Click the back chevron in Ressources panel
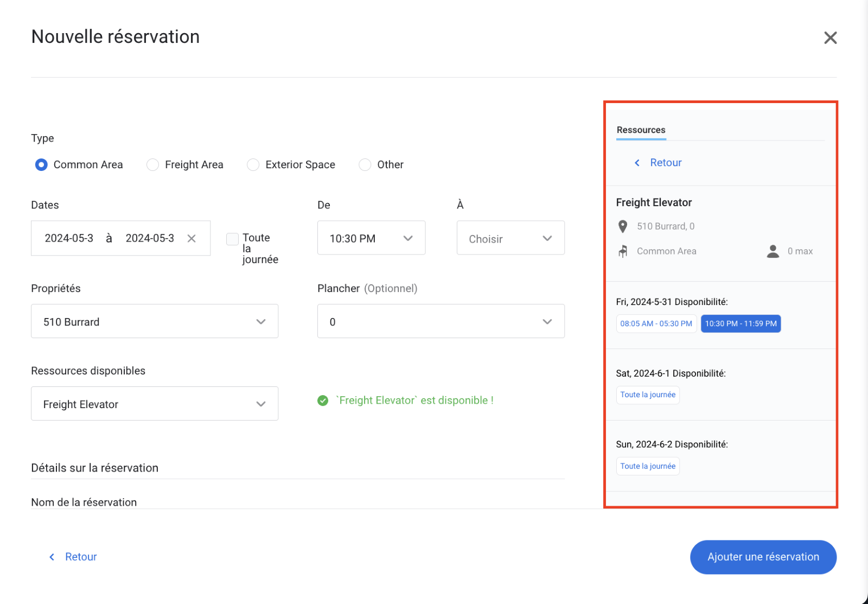868x604 pixels. [637, 163]
